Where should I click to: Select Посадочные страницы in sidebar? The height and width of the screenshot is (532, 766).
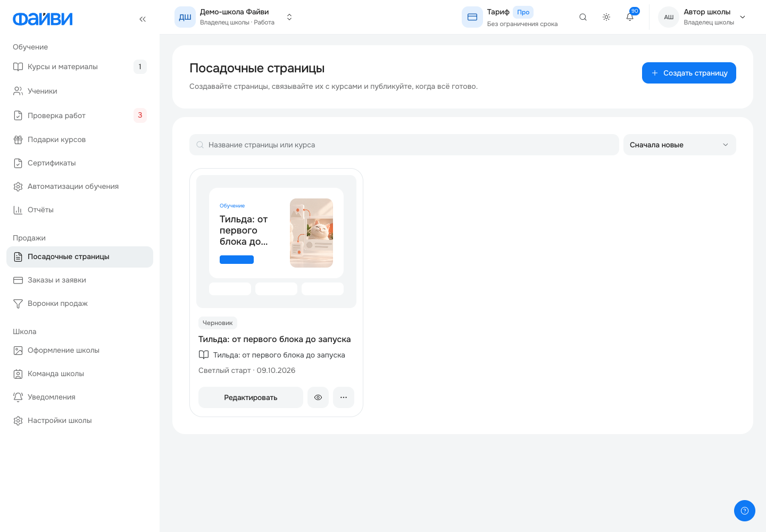pos(80,256)
